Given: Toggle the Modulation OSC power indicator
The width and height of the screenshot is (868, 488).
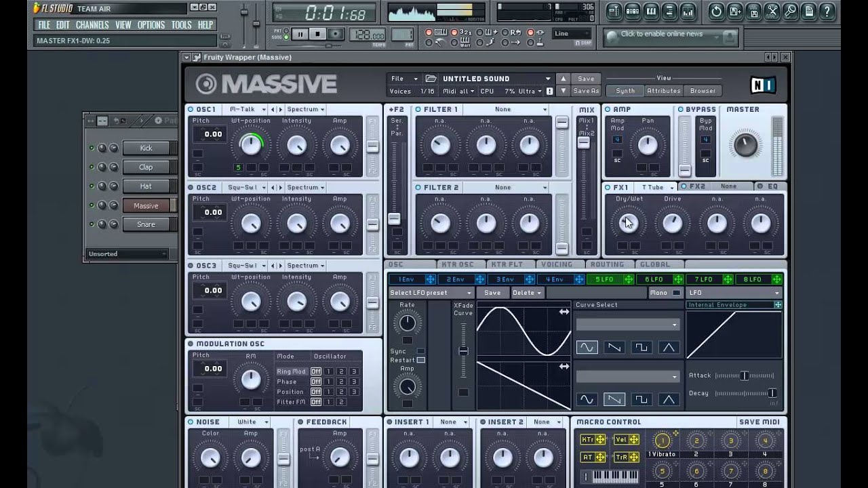Looking at the screenshot, I should [191, 344].
